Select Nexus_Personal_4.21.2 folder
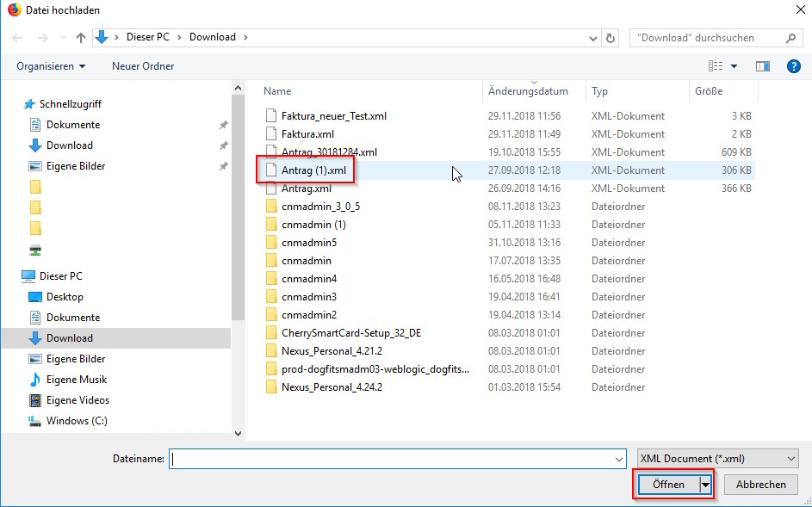 332,351
